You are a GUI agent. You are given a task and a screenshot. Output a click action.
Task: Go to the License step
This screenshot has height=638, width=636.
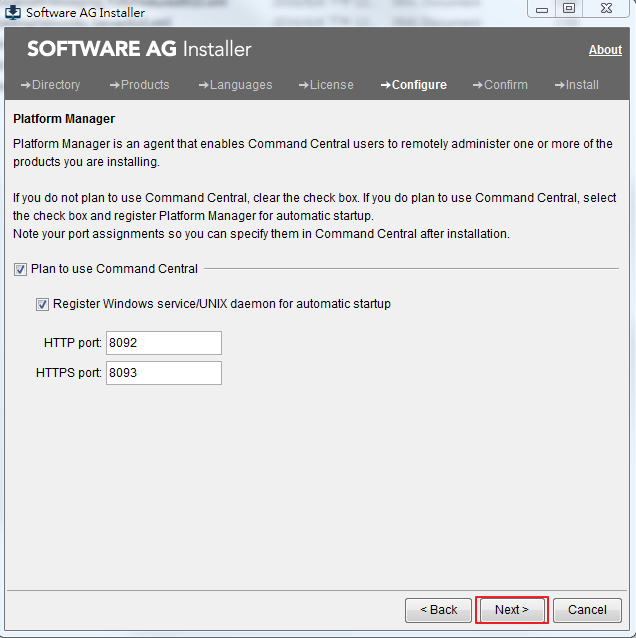(326, 85)
